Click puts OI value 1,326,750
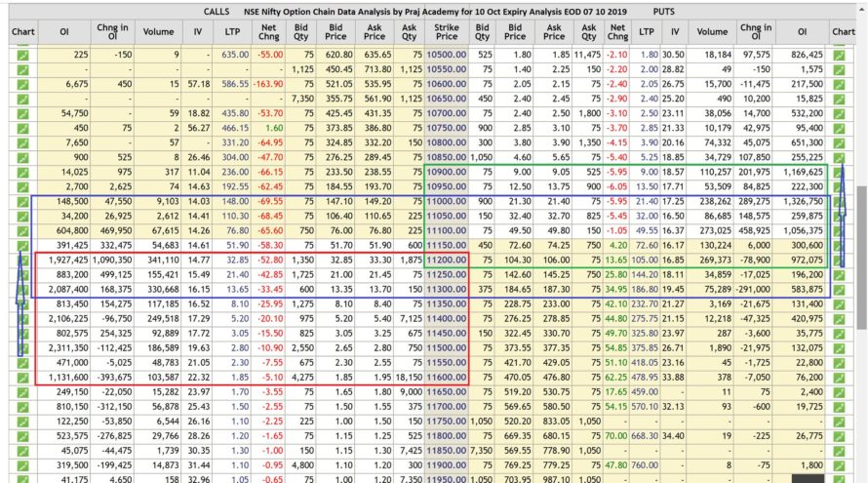This screenshot has width=868, height=483. (804, 202)
